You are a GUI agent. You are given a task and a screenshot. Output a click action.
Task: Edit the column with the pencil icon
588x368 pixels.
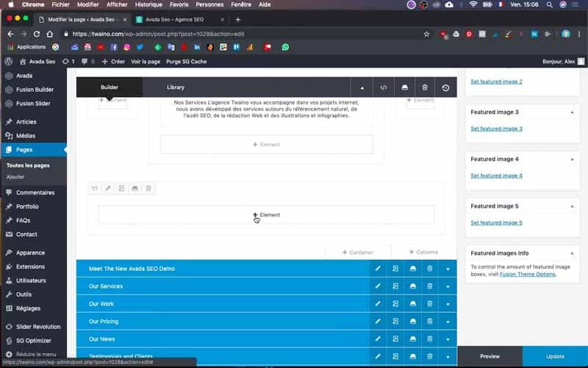click(x=108, y=188)
